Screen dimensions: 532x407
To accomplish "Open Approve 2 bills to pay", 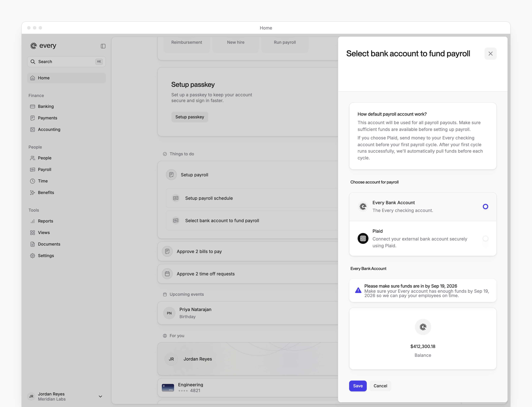I will [248, 251].
